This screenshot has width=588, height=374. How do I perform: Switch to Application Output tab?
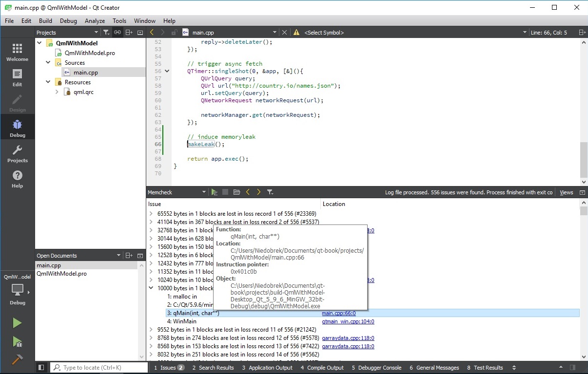point(267,368)
